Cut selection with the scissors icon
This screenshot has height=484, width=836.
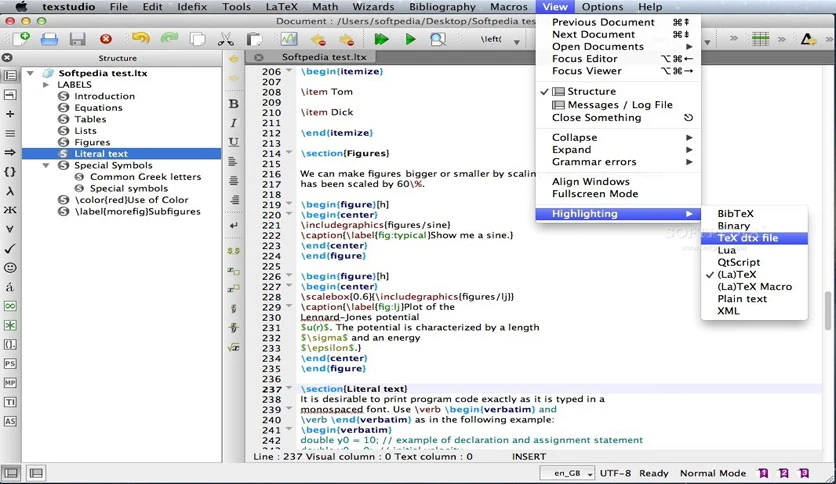tap(226, 39)
